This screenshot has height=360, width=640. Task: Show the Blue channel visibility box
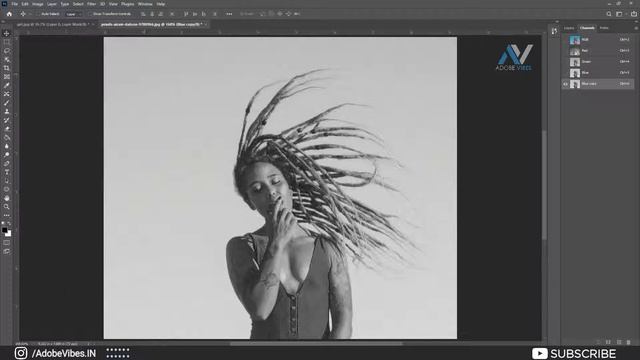565,73
